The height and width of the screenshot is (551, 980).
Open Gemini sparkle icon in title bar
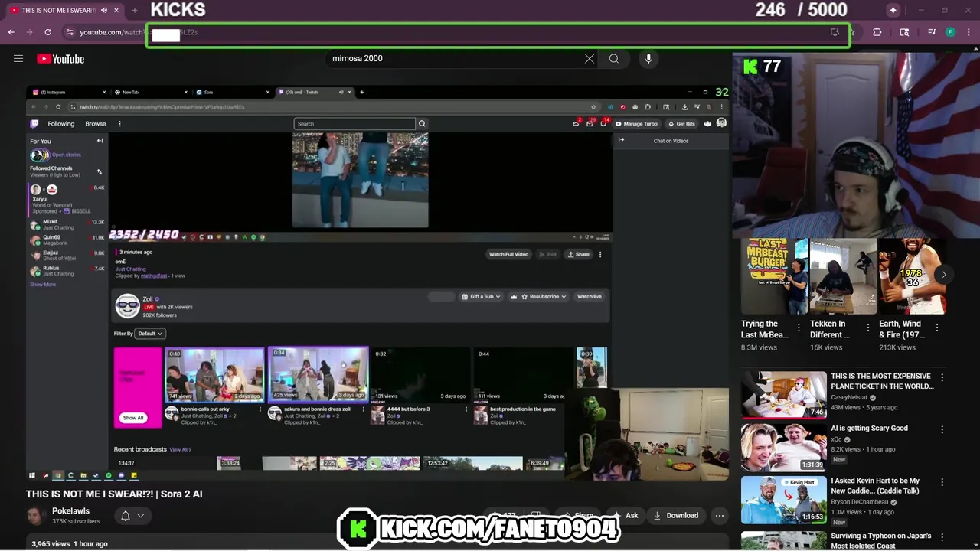pos(893,10)
